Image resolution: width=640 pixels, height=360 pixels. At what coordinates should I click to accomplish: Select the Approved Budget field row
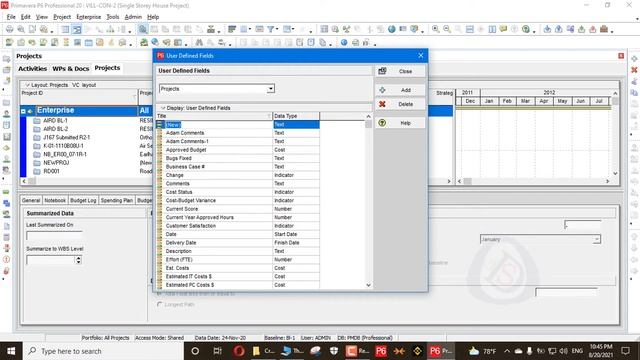tap(238, 150)
